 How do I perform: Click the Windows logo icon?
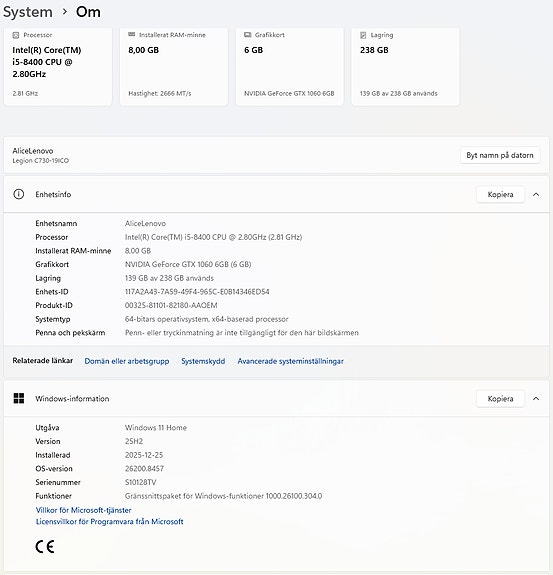pyautogui.click(x=19, y=399)
